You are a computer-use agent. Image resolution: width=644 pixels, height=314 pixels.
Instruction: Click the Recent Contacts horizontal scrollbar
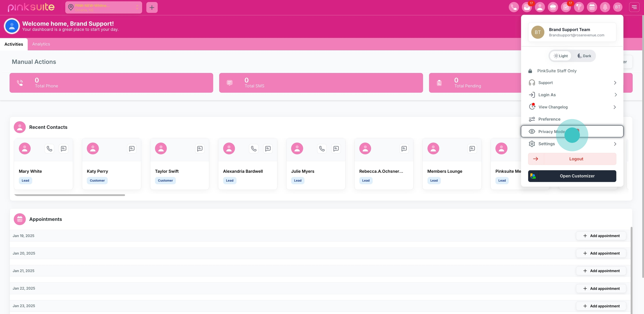(x=70, y=195)
